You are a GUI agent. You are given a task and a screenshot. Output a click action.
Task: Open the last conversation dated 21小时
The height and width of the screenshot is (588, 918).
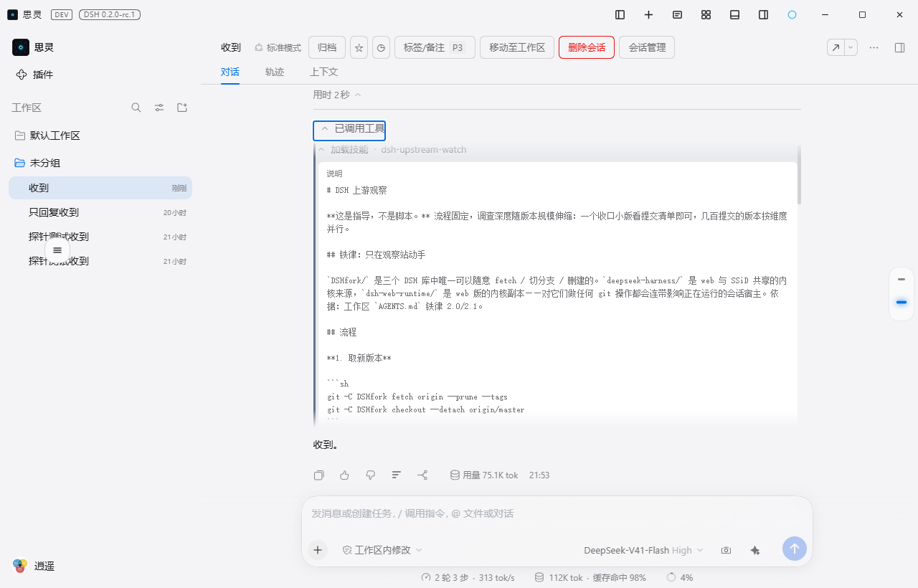pyautogui.click(x=100, y=261)
